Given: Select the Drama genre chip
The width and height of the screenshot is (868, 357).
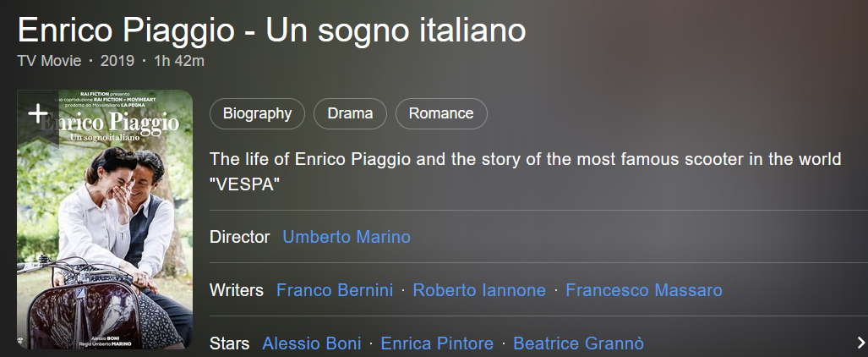Looking at the screenshot, I should point(350,113).
